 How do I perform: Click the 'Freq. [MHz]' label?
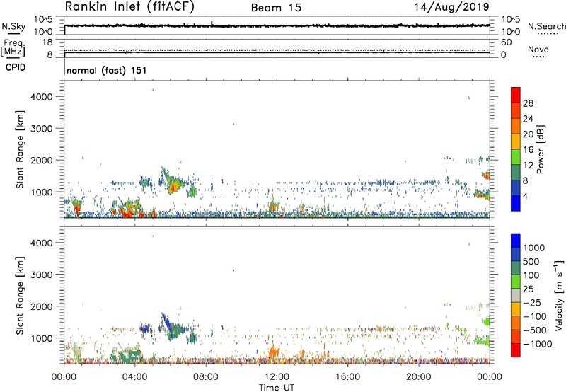tap(13, 47)
